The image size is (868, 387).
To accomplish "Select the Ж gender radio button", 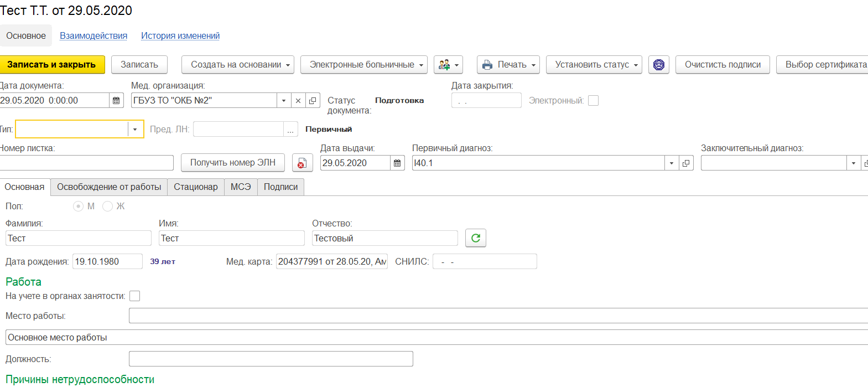I will (108, 207).
